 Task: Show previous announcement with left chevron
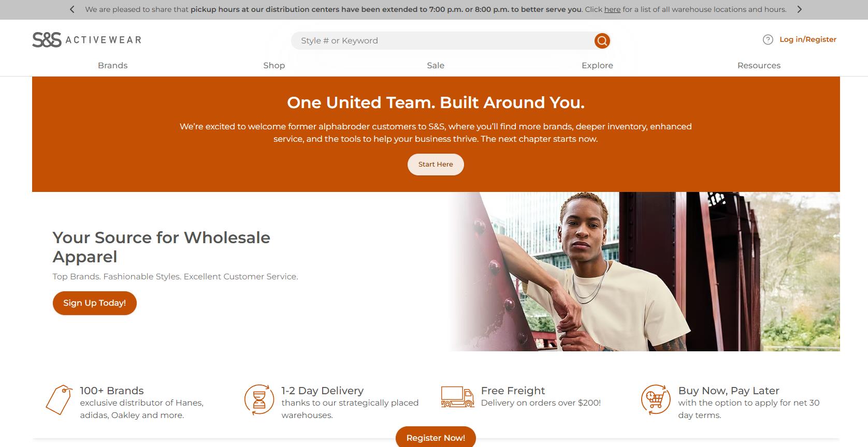click(72, 9)
